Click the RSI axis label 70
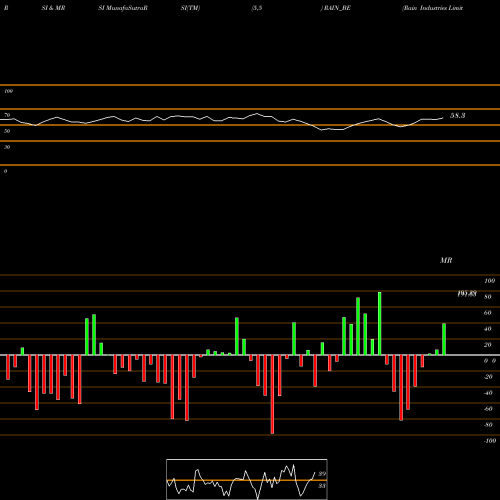 click(x=7, y=115)
